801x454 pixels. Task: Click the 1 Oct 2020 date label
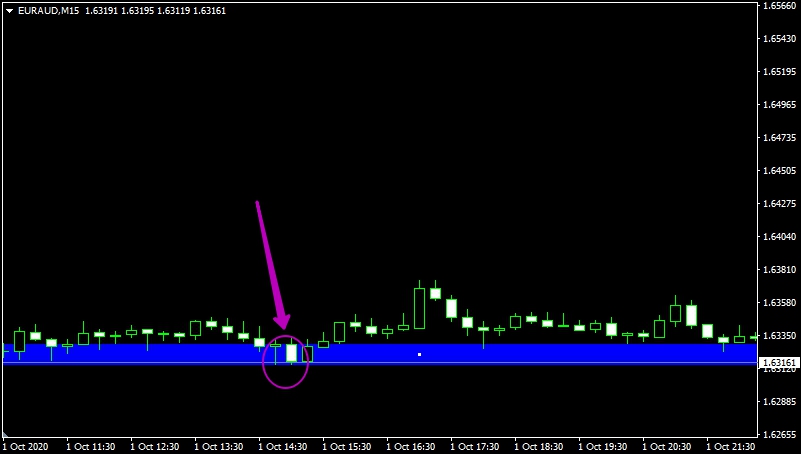click(26, 446)
